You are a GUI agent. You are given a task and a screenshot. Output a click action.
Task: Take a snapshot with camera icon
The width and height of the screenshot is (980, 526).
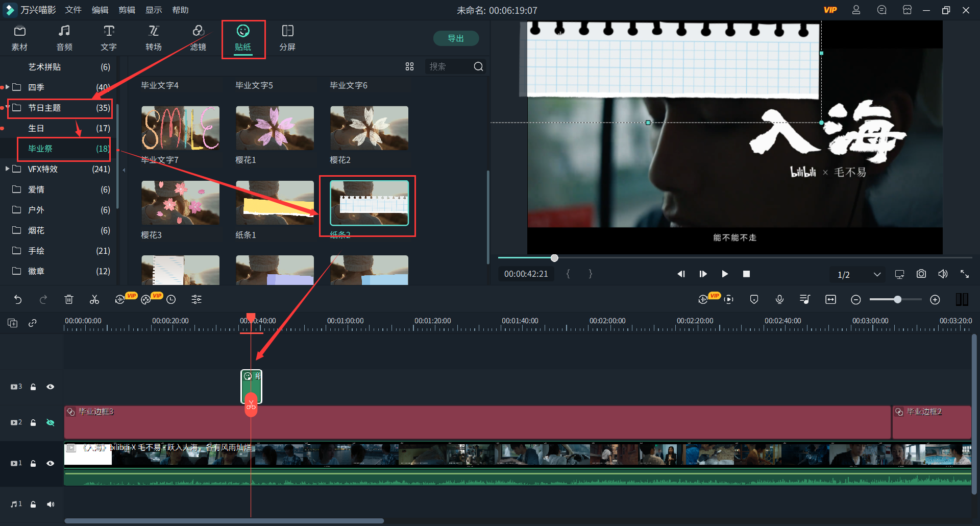(x=921, y=274)
